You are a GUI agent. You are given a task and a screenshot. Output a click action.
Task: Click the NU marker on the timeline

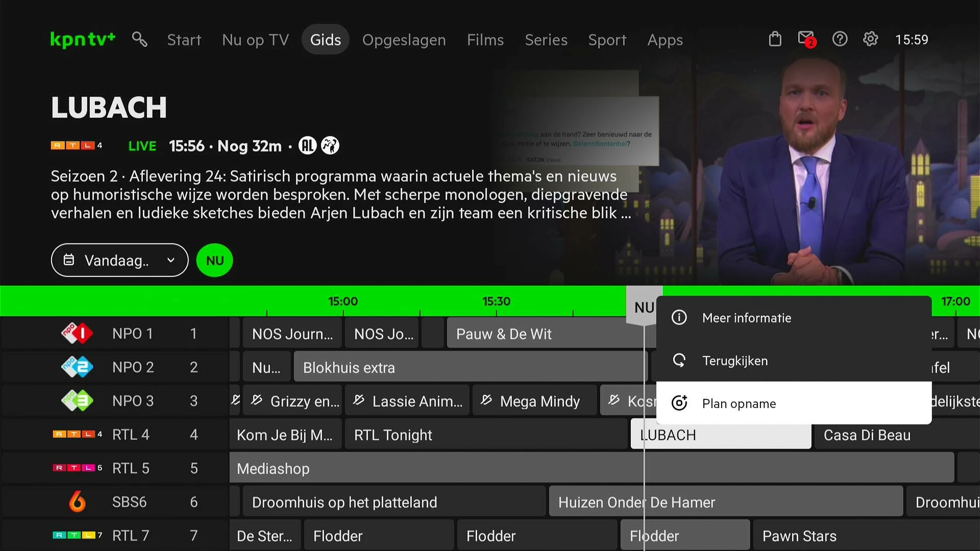coord(643,307)
